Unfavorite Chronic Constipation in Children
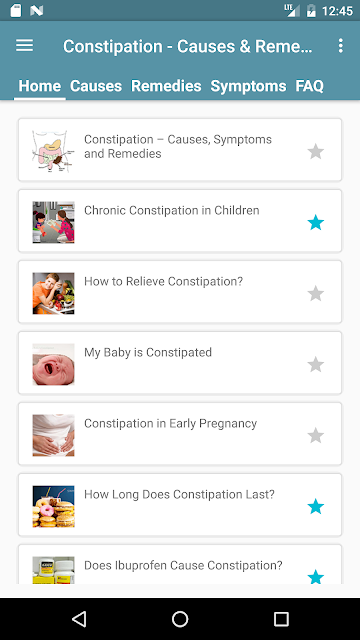 click(316, 222)
